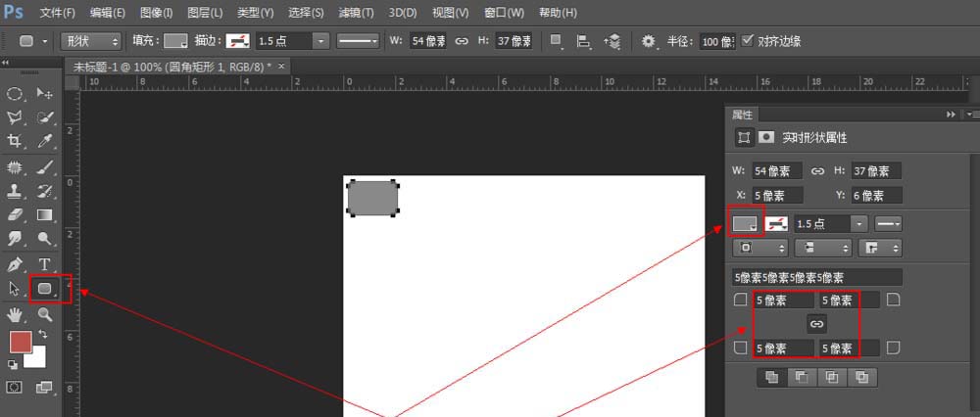Open the 形状 tool mode dropdown
The width and height of the screenshot is (980, 417).
tap(90, 41)
